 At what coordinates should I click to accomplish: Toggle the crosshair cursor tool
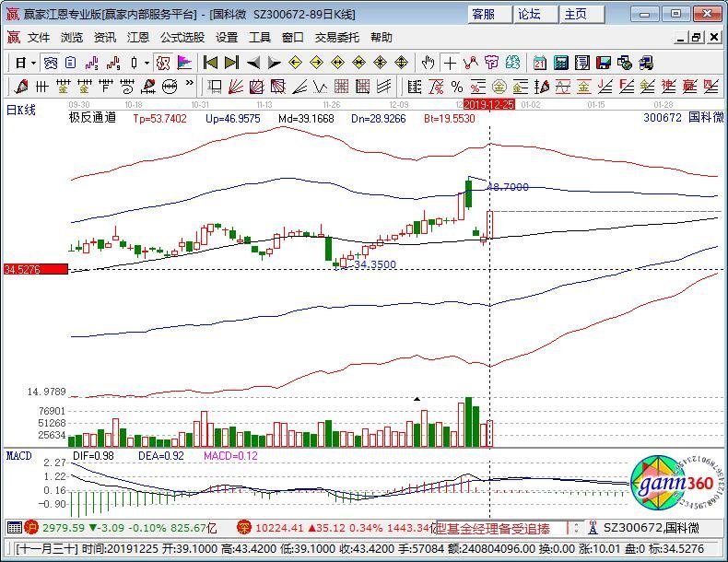(450, 63)
